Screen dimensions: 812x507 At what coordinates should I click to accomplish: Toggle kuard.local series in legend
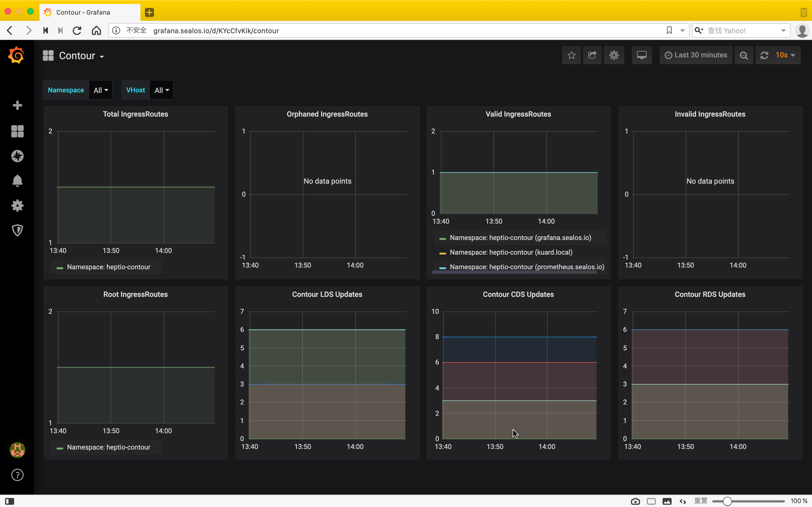(x=511, y=252)
